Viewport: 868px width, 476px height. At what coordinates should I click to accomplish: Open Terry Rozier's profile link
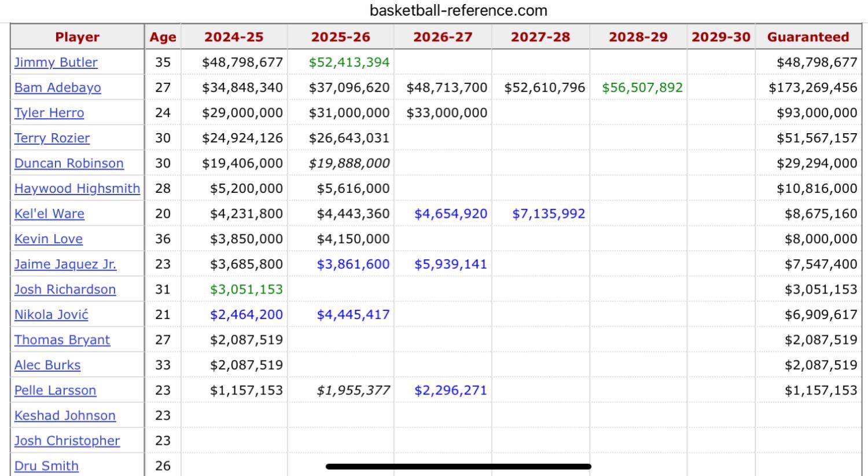[52, 138]
